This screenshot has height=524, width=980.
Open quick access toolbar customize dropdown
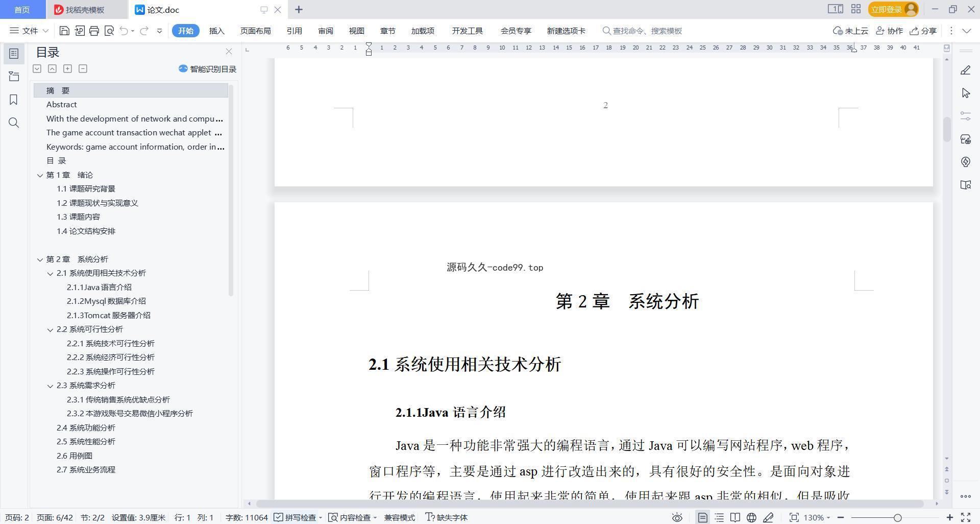pyautogui.click(x=159, y=31)
